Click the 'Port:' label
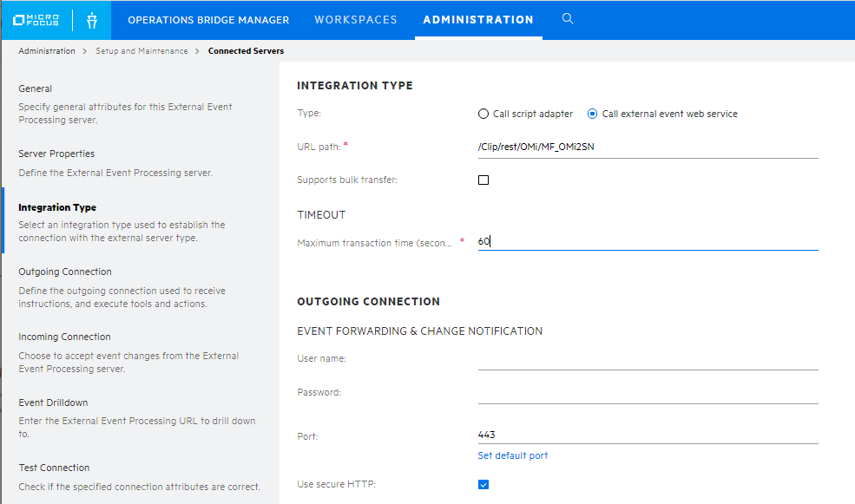 307,436
